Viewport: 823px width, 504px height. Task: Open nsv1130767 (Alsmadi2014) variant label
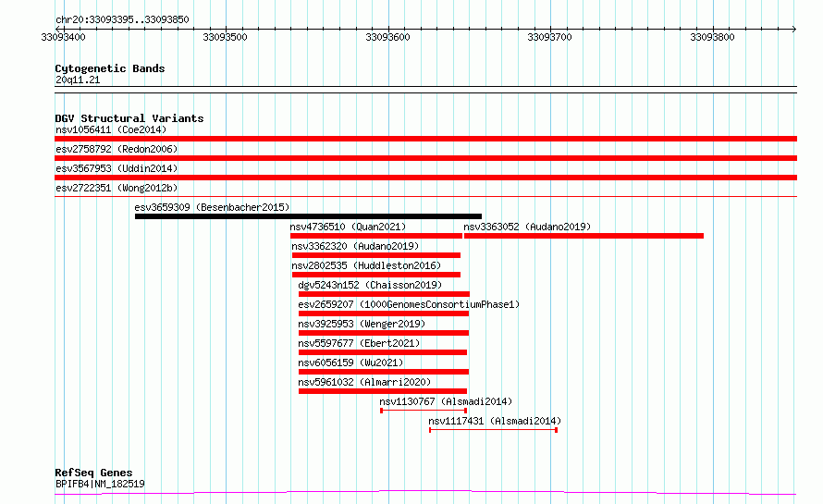coord(446,401)
